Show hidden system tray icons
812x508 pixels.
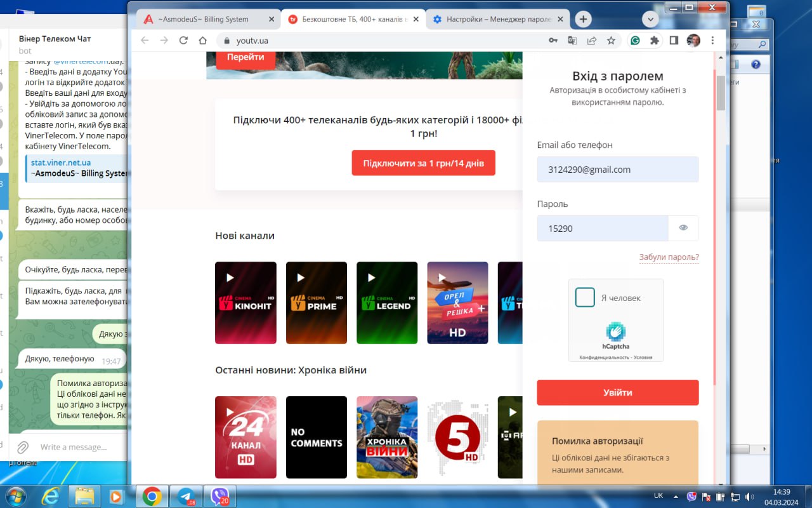675,496
